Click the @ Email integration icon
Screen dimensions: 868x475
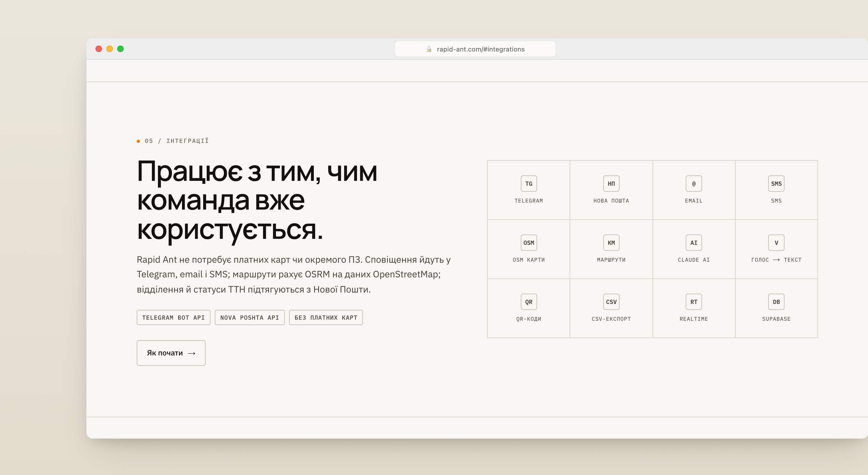tap(694, 184)
